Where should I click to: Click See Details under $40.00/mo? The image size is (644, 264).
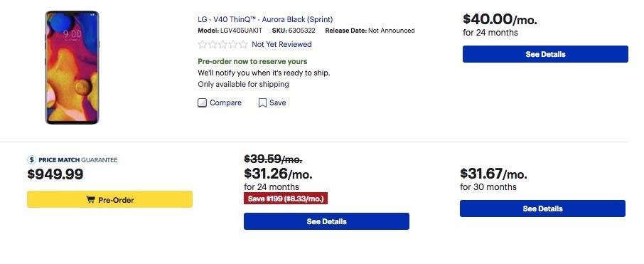[x=545, y=54]
